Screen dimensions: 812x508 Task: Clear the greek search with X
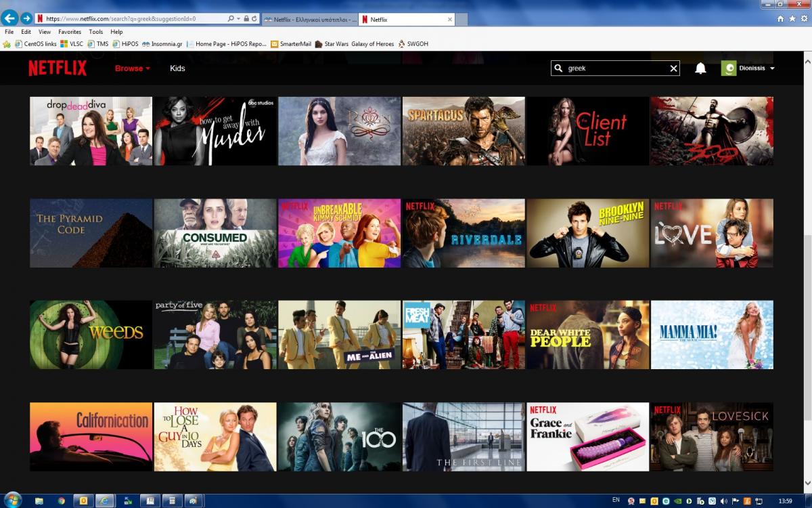pos(673,68)
